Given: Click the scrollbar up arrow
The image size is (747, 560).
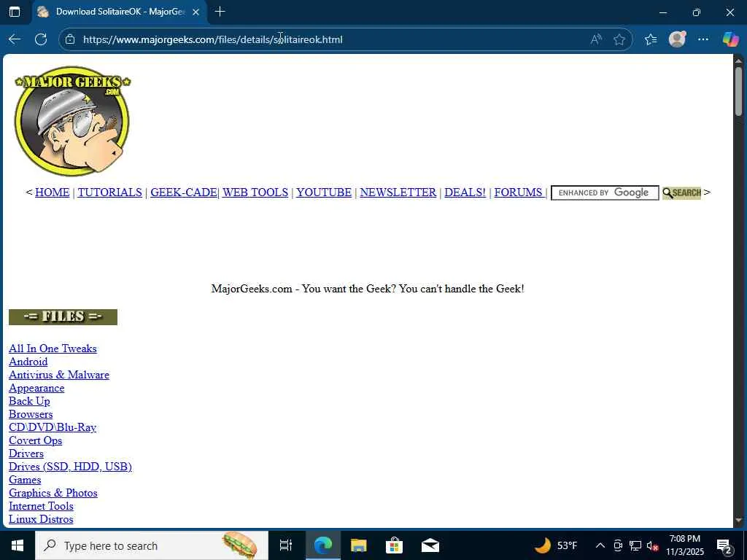Looking at the screenshot, I should point(738,61).
